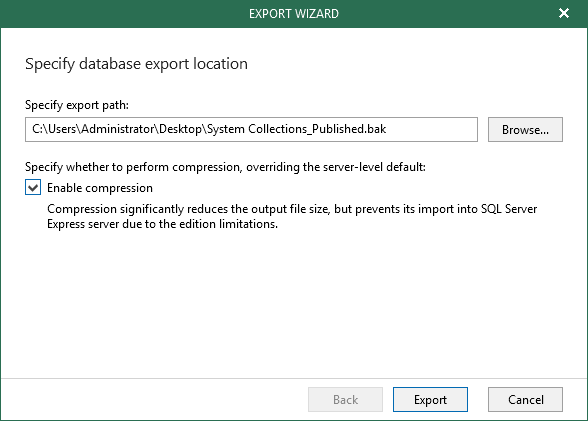Click the EXPORT WIZARD title bar text

pos(294,14)
